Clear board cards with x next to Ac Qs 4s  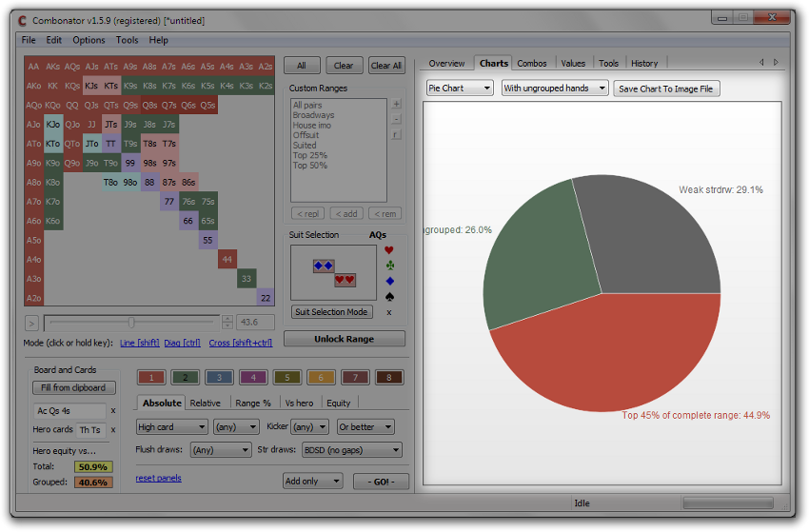(113, 411)
